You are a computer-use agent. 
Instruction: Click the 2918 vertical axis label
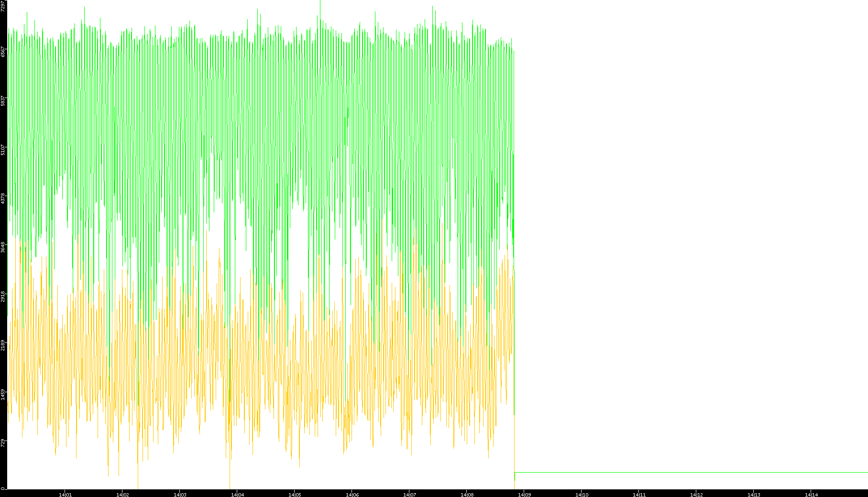tap(3, 296)
